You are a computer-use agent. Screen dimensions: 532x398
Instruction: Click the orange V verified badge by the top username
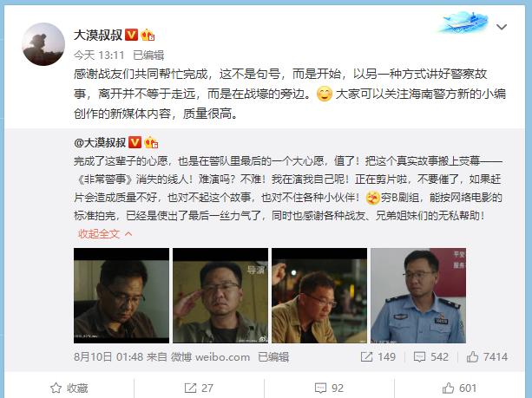coord(131,35)
